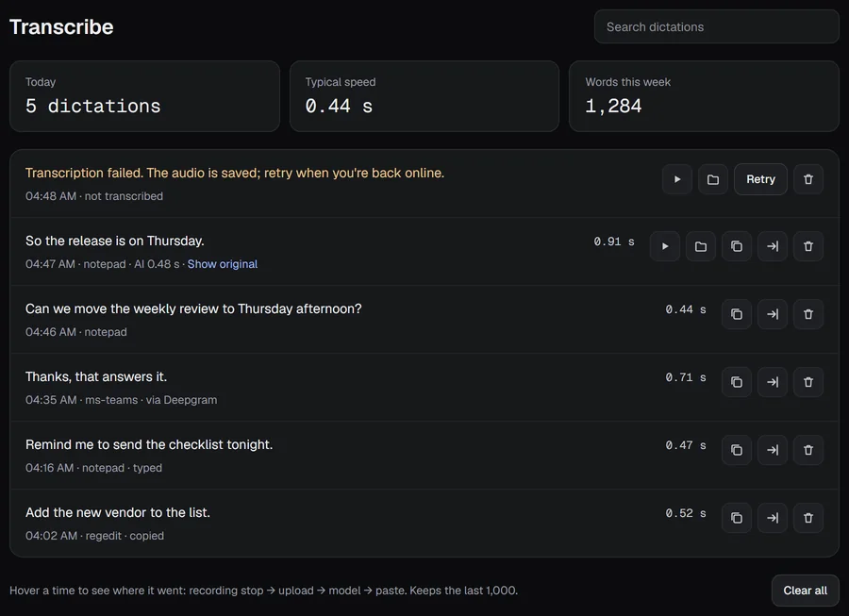Click the 0.91 s timing value
849x616 pixels.
614,241
